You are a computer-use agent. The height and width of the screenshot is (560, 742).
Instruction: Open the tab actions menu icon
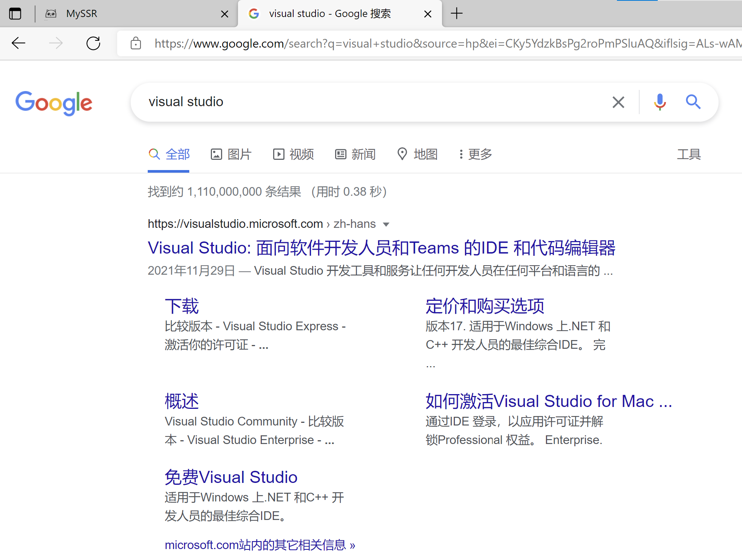click(15, 14)
